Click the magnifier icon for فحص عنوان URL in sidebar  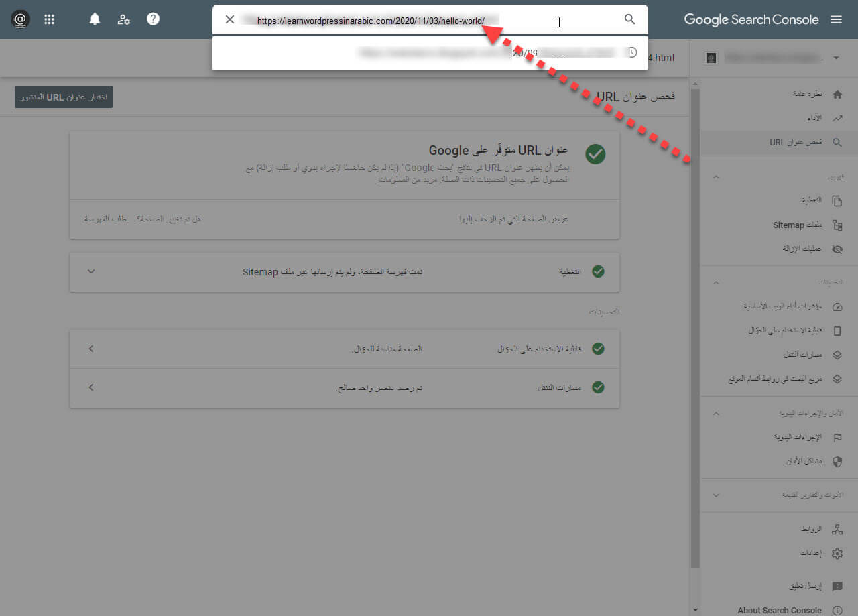[837, 143]
